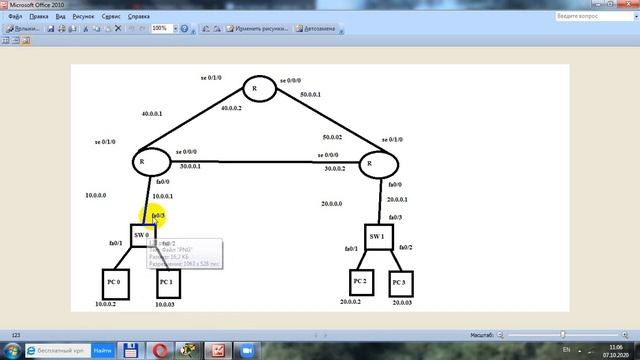Screen dimensions: 640x360
Task: Click the EN language indicator
Action: tap(567, 350)
